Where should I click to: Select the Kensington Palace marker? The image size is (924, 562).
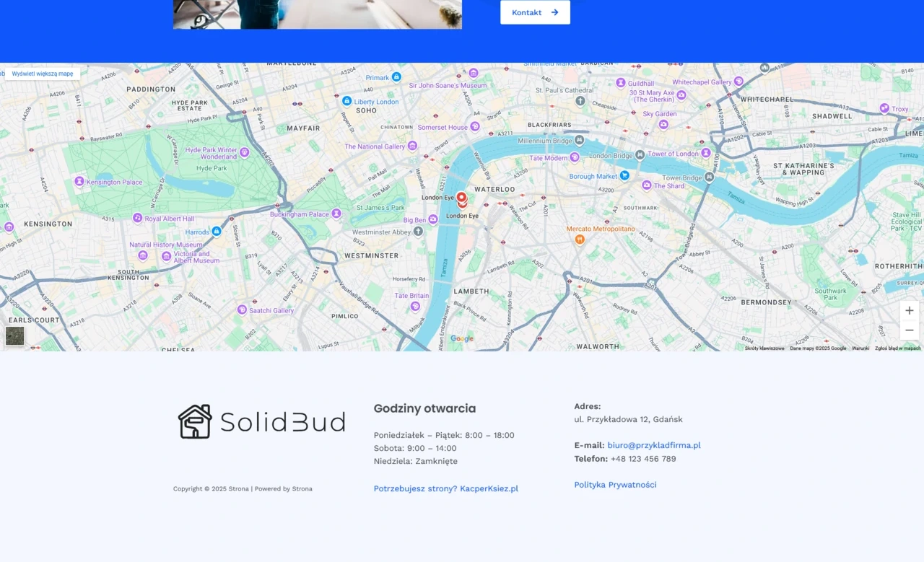click(79, 181)
